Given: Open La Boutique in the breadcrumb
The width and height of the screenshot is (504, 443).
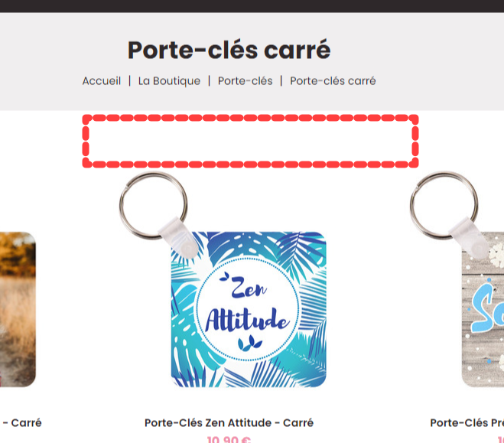Looking at the screenshot, I should (169, 80).
